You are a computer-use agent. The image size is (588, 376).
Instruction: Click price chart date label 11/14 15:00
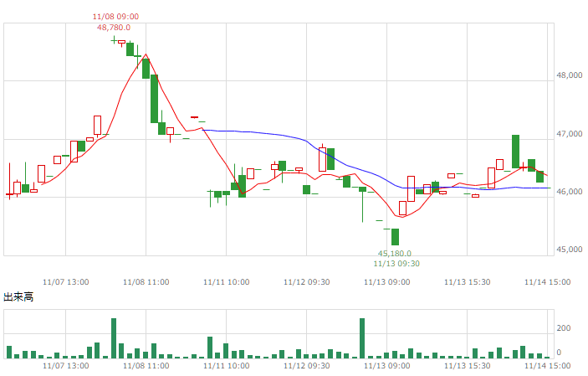548,282
